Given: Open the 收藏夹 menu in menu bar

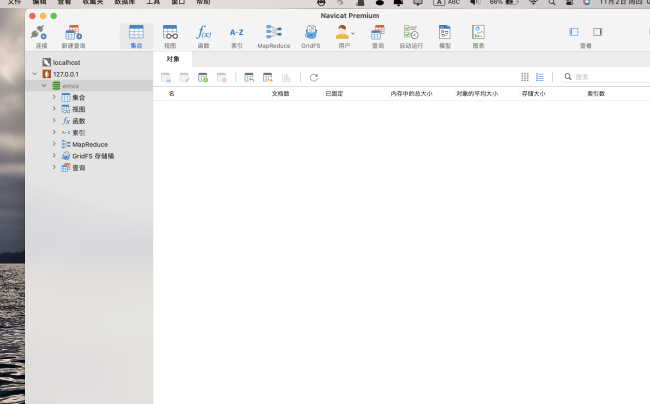Looking at the screenshot, I should tap(93, 2).
